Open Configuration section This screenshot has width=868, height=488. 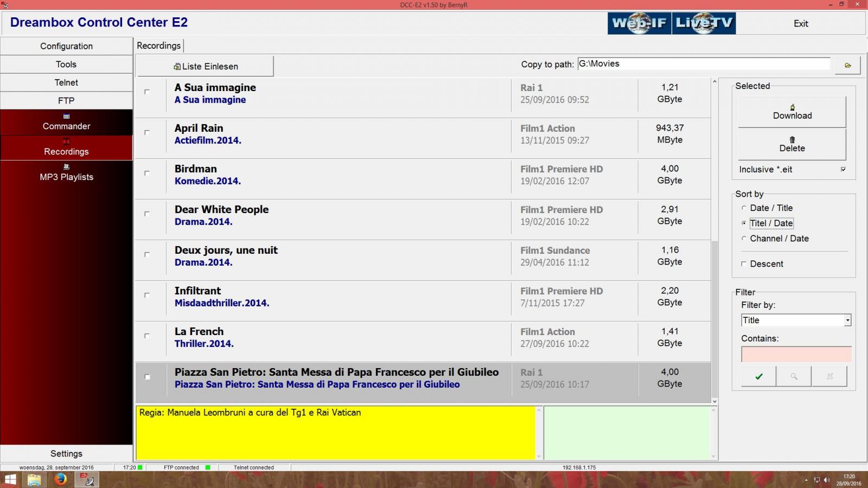point(66,46)
